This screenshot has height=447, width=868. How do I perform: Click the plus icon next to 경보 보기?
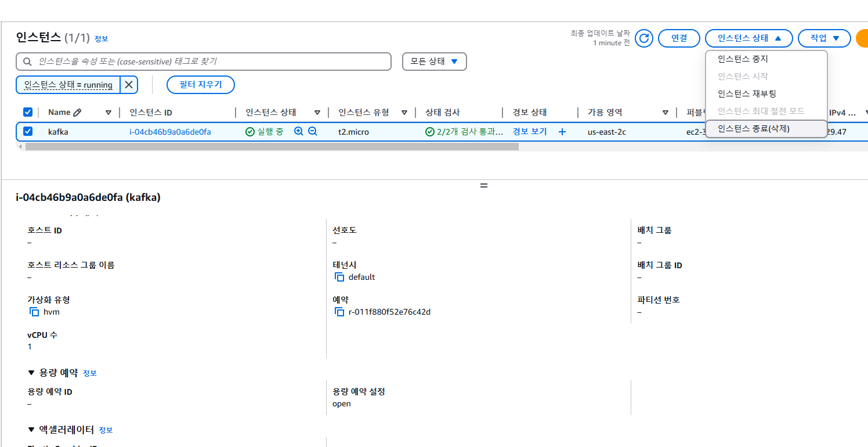(562, 132)
